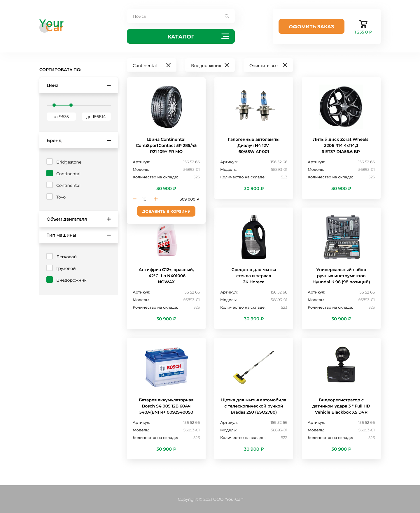Click the ОФОМИТЬ ЗАКАЗ button
The height and width of the screenshot is (513, 420).
click(311, 27)
